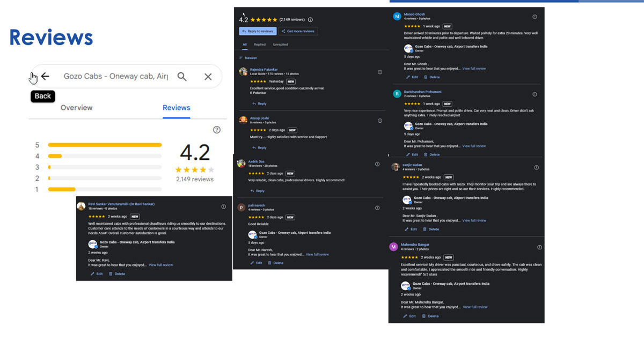Delete the owner reply to Ravichandran Pichumani
This screenshot has width=644, height=362.
[x=431, y=154]
